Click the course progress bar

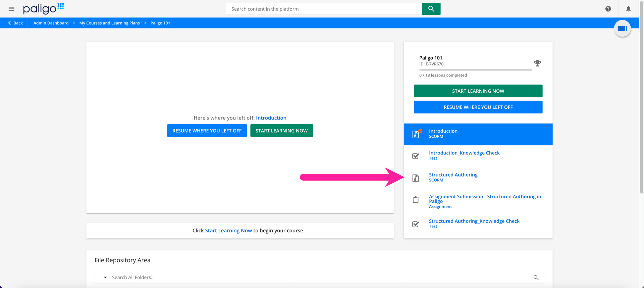476,70
